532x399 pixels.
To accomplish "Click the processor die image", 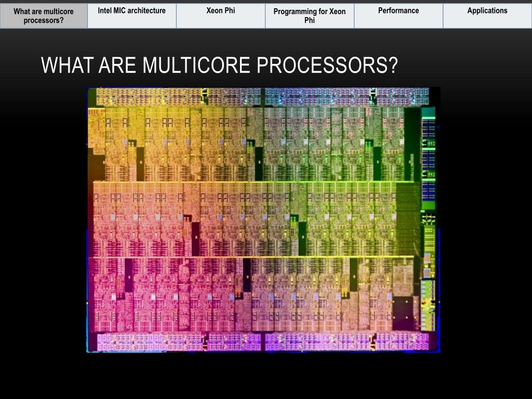I will tap(263, 220).
